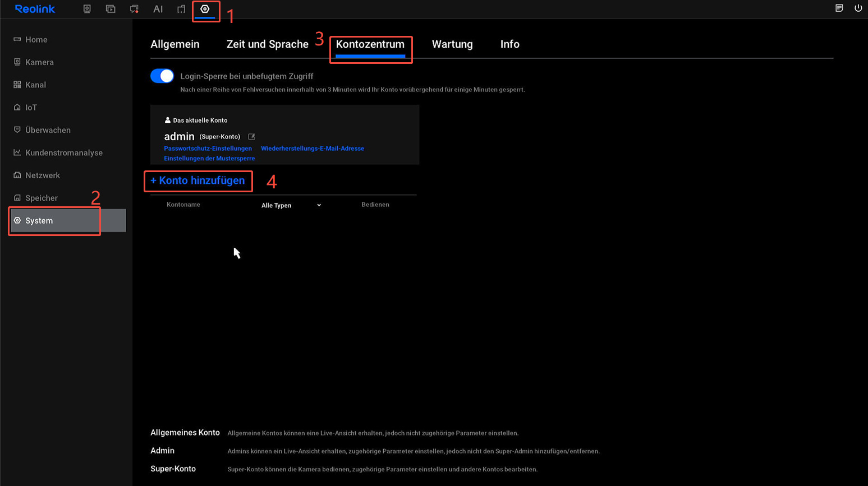
Task: Click + Konto hinzufügen
Action: click(x=198, y=180)
